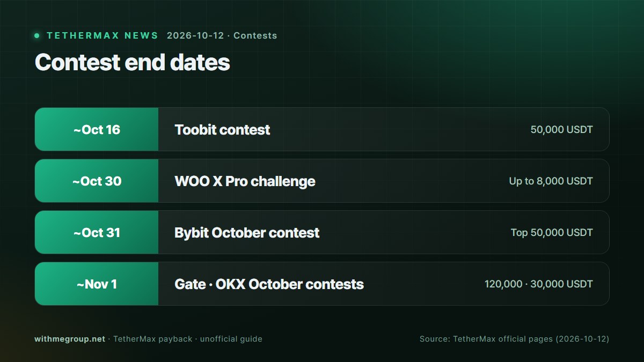Click the Up to 8,000 USDT prize

551,181
